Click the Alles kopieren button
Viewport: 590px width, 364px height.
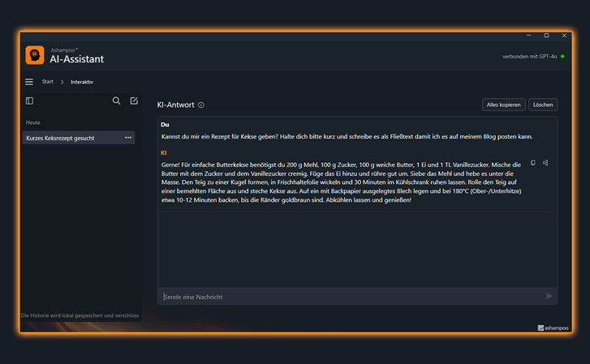coord(503,105)
